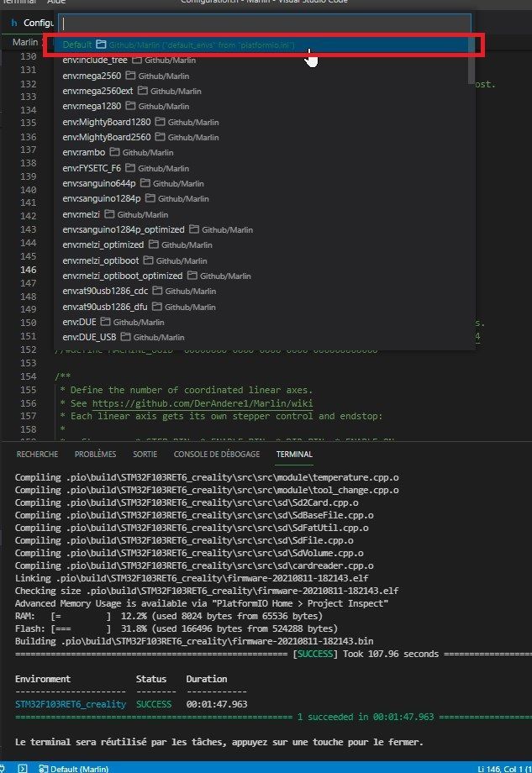Image resolution: width=532 pixels, height=773 pixels.
Task: Choose env:include_tree from the list
Action: coord(264,60)
